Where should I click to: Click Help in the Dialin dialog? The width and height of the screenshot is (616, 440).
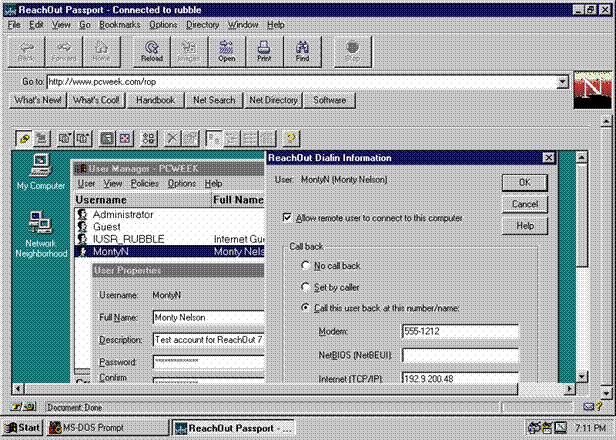click(x=525, y=226)
